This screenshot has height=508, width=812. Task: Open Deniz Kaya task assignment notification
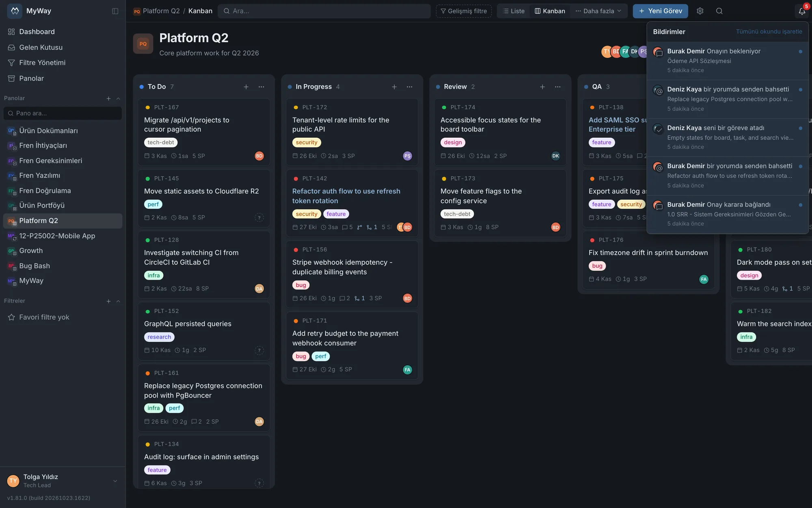[x=727, y=137]
